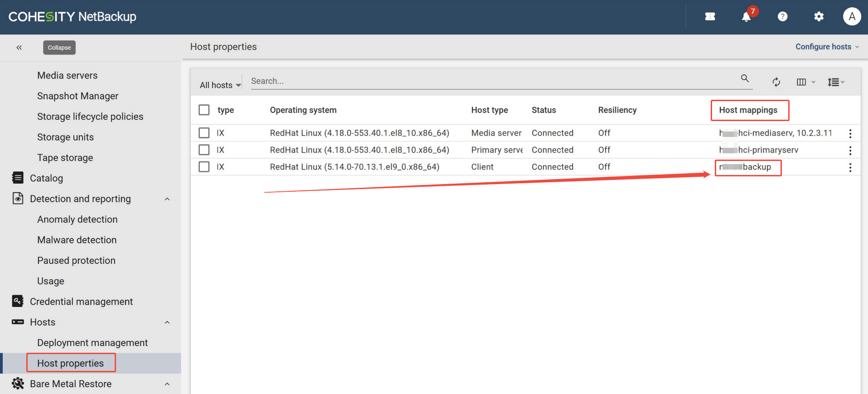Viewport: 868px width, 394px height.
Task: Refresh the host properties list
Action: [776, 82]
